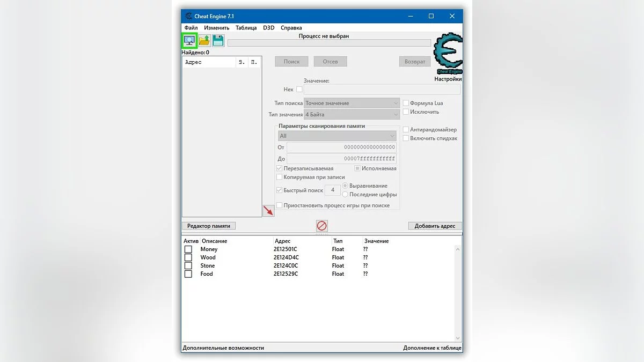Click Дополнительные возможности in status bar
The image size is (644, 362).
coord(223,348)
